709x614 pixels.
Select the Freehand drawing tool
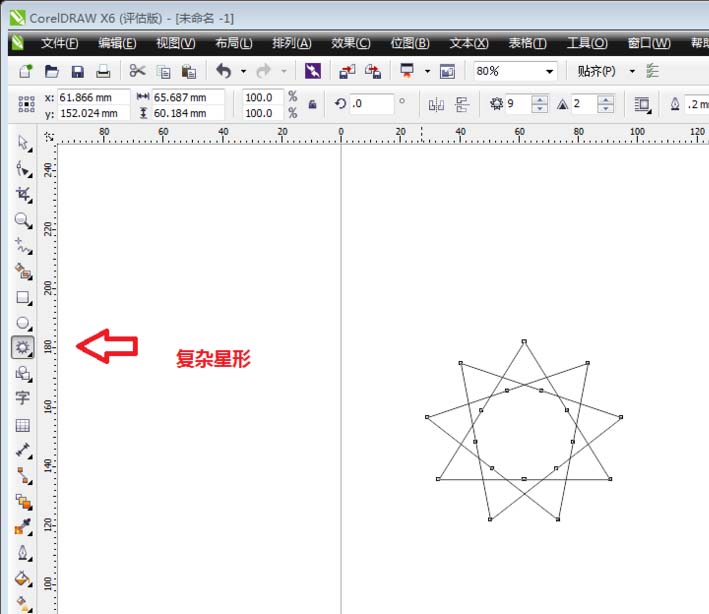point(23,246)
